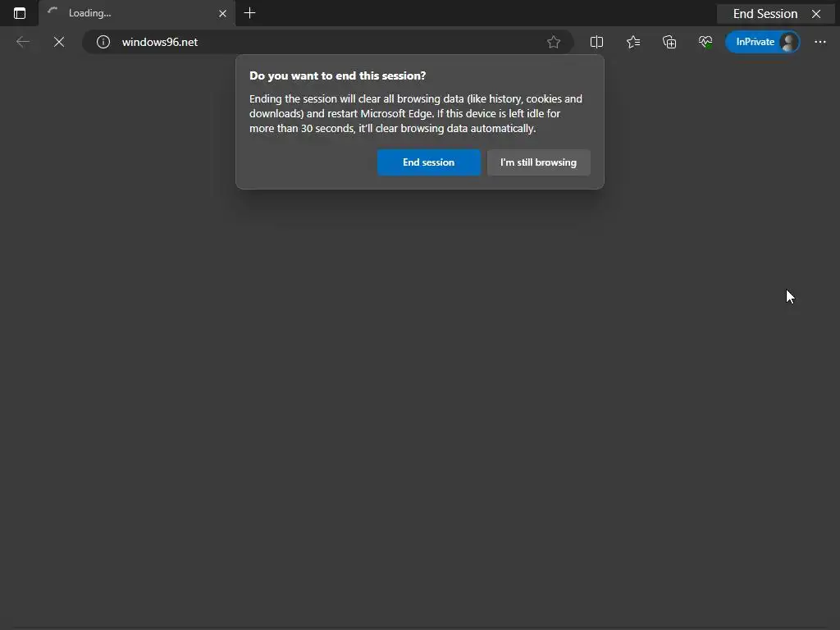
Task: Open Collections panel
Action: point(669,42)
